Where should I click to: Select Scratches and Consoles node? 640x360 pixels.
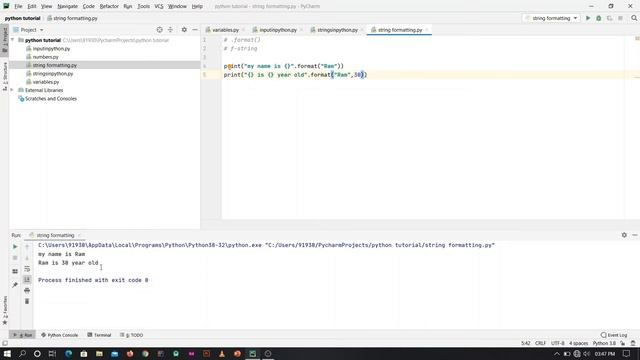pyautogui.click(x=51, y=99)
